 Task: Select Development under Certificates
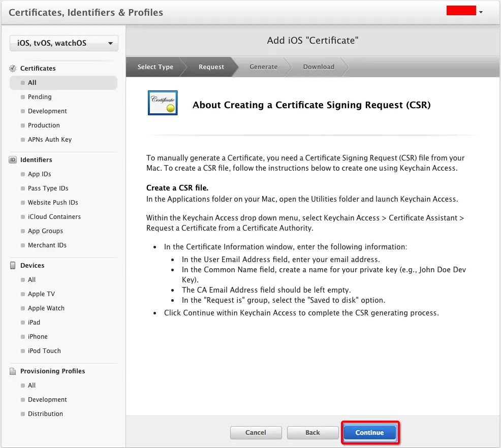(x=47, y=111)
